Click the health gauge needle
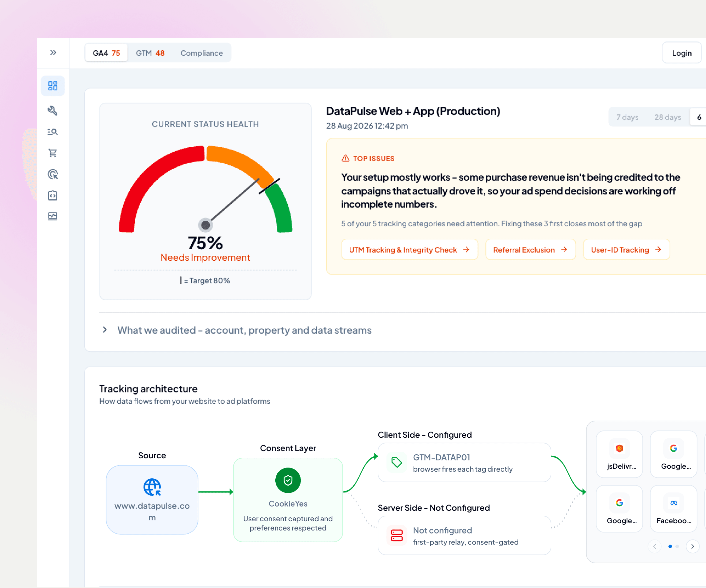This screenshot has width=706, height=588. (x=233, y=202)
